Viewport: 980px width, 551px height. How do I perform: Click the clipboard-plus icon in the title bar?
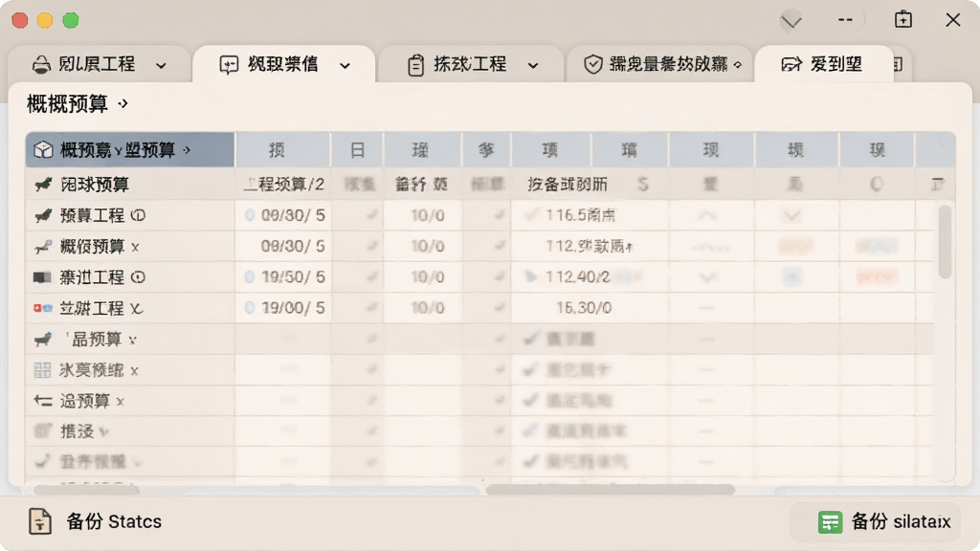pos(903,19)
